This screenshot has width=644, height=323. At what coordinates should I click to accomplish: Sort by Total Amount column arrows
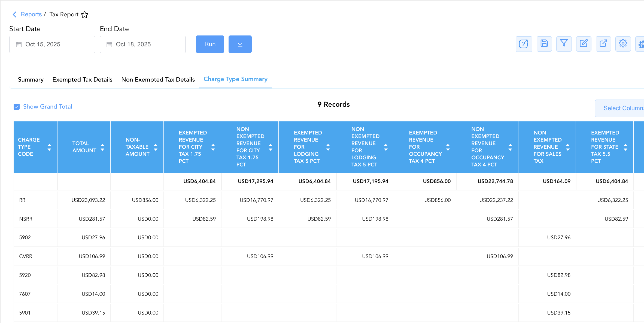(x=102, y=147)
